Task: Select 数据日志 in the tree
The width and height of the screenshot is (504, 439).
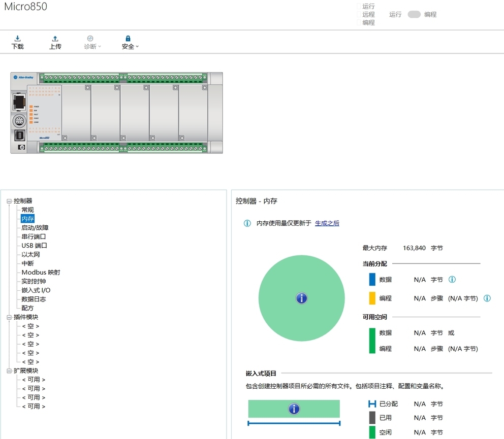Action: tap(34, 299)
